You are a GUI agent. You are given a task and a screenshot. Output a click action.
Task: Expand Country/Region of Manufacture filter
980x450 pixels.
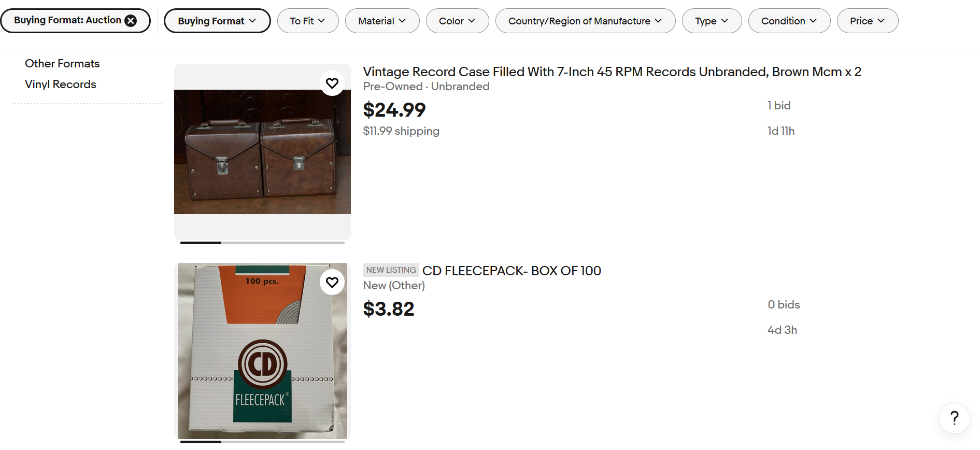[x=585, y=21]
